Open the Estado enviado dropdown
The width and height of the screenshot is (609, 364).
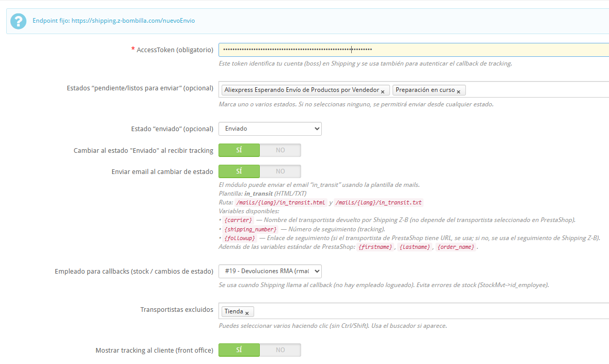(x=270, y=129)
